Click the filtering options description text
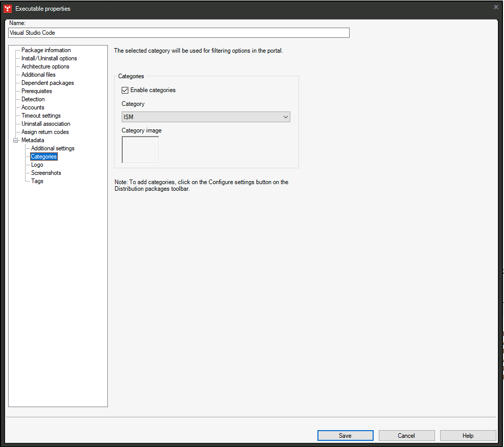 pyautogui.click(x=199, y=51)
